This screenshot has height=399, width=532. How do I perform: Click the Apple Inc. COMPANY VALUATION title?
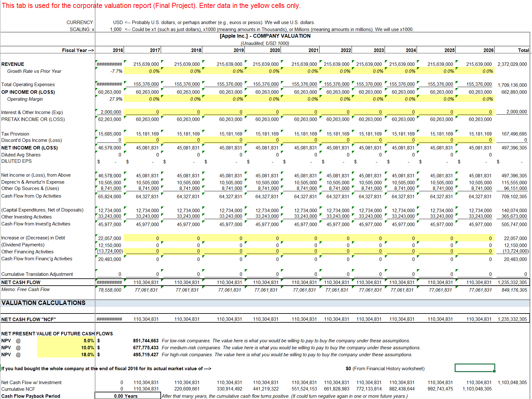(265, 36)
